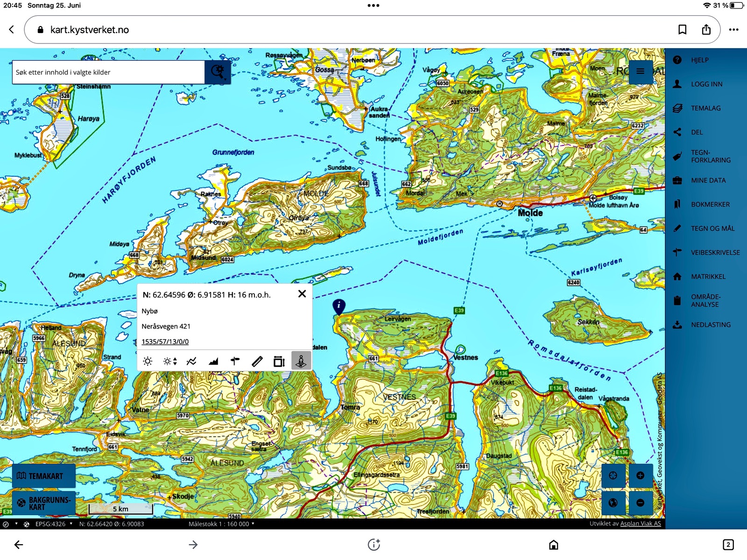Click the crosshair locate-me button
This screenshot has height=560, width=747.
[x=613, y=476]
